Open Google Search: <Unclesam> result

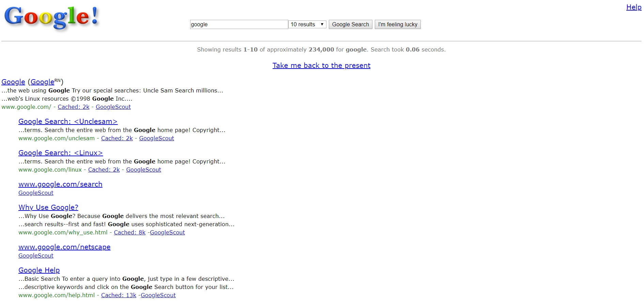click(68, 121)
